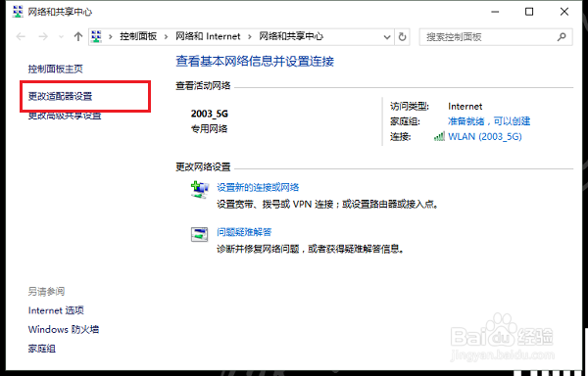This screenshot has width=588, height=376.
Task: Expand chevron after 控制面板 breadcrumb
Action: coord(167,36)
